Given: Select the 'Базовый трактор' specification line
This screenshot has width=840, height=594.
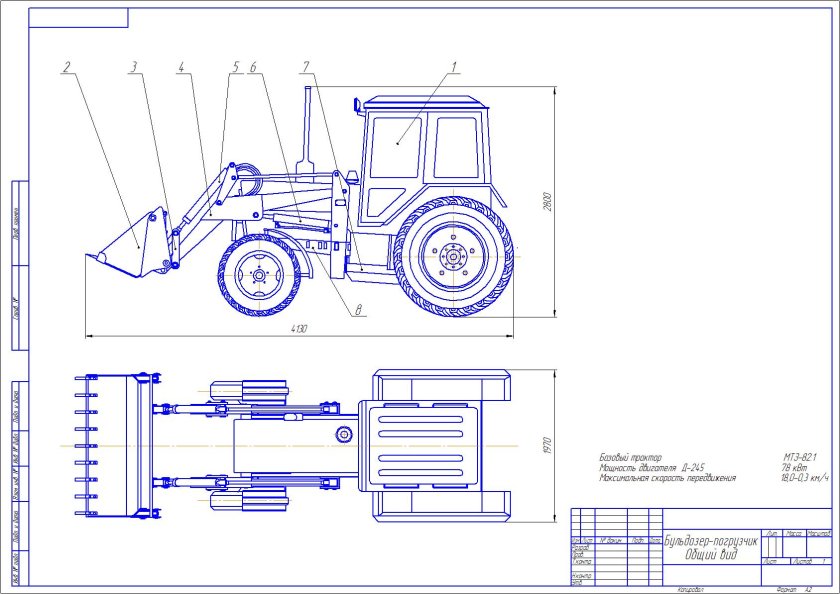Looking at the screenshot, I should pyautogui.click(x=630, y=457).
